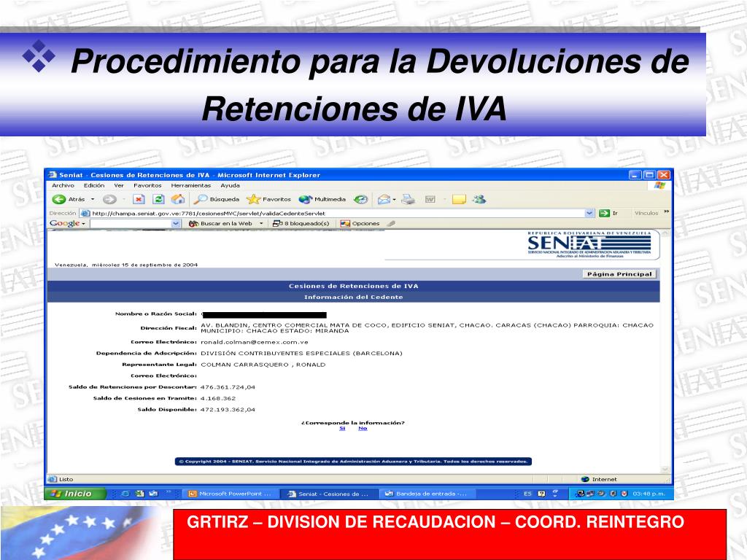Click the Si confirmation link

click(342, 429)
